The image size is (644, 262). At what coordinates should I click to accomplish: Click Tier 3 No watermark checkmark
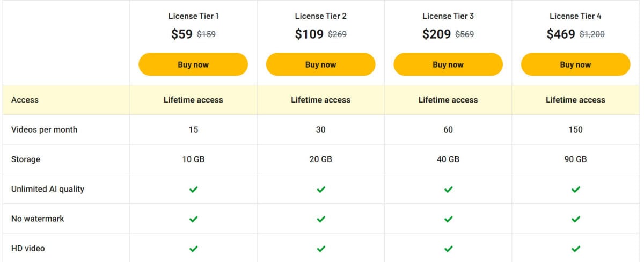(448, 219)
